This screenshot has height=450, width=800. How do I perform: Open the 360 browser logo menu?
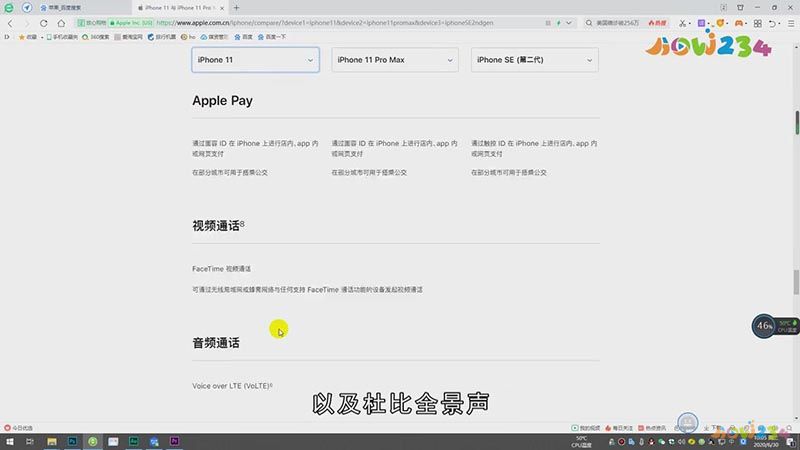(x=9, y=8)
